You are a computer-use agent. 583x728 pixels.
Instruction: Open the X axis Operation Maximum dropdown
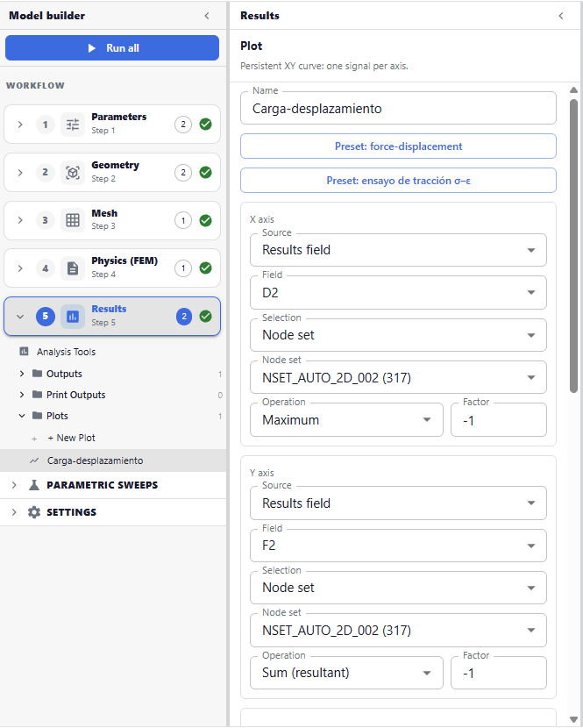pyautogui.click(x=347, y=420)
